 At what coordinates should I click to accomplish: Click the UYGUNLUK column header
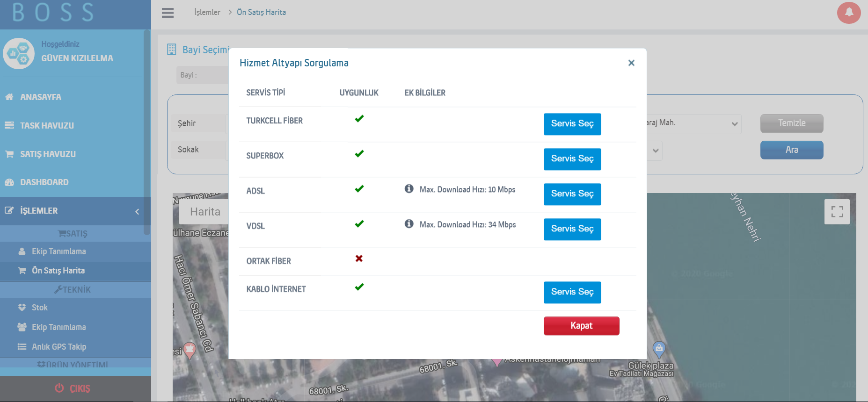(x=359, y=93)
